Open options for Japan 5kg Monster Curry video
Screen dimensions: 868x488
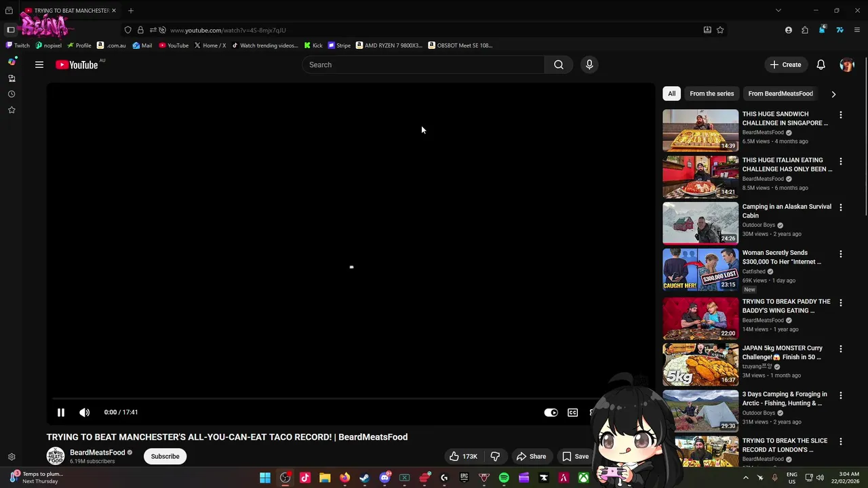(840, 348)
